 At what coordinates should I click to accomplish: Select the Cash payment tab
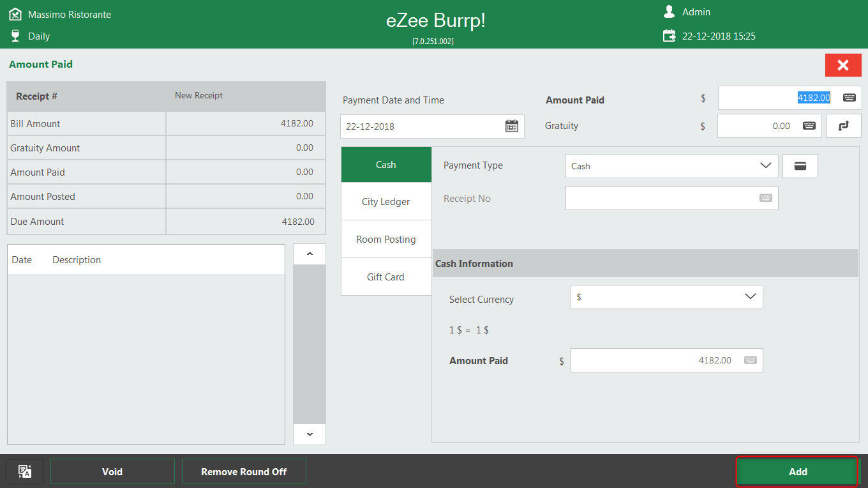386,165
